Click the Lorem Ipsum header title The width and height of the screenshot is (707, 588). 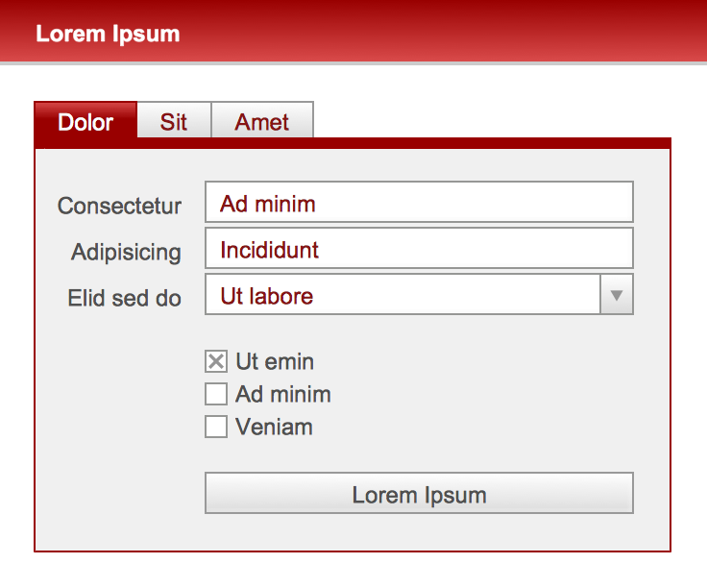click(x=108, y=34)
